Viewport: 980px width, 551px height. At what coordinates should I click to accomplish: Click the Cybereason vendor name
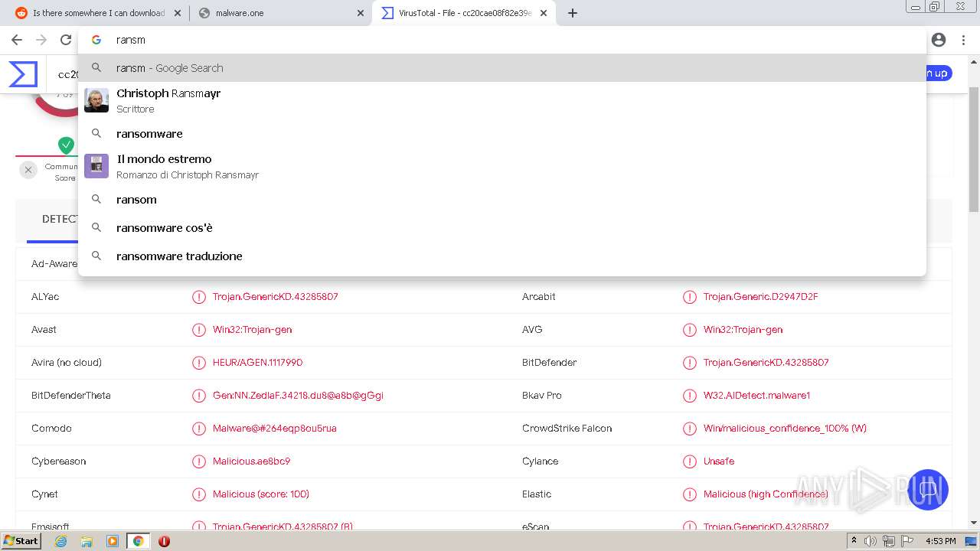click(x=59, y=461)
